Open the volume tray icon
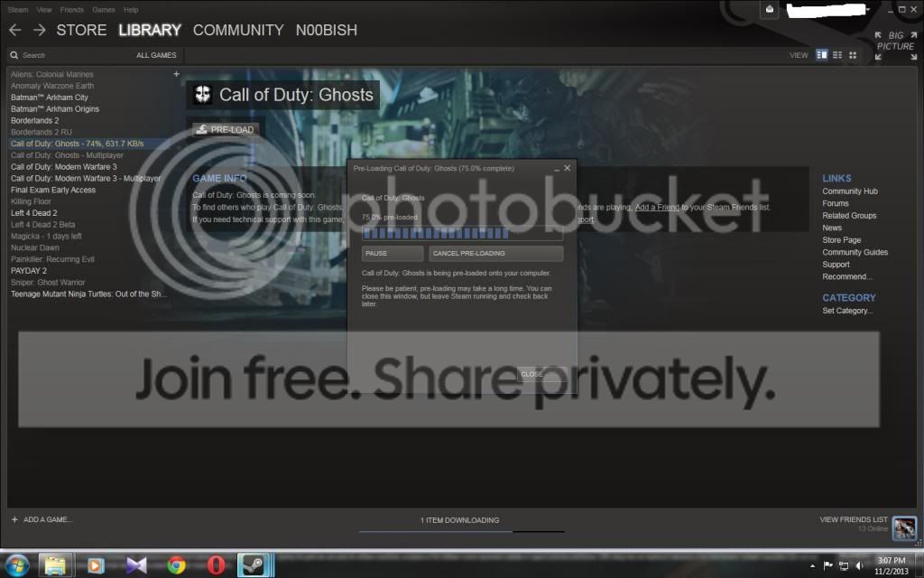 pos(859,565)
